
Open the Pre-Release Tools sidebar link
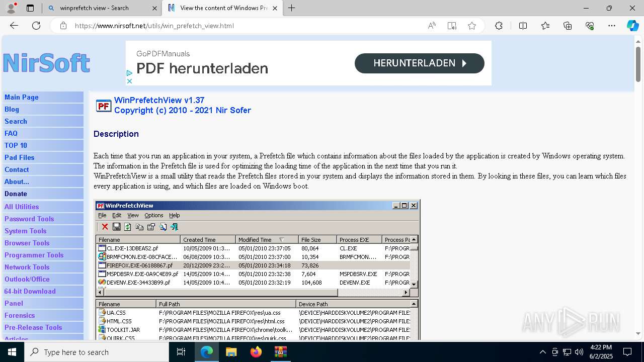pos(33,327)
